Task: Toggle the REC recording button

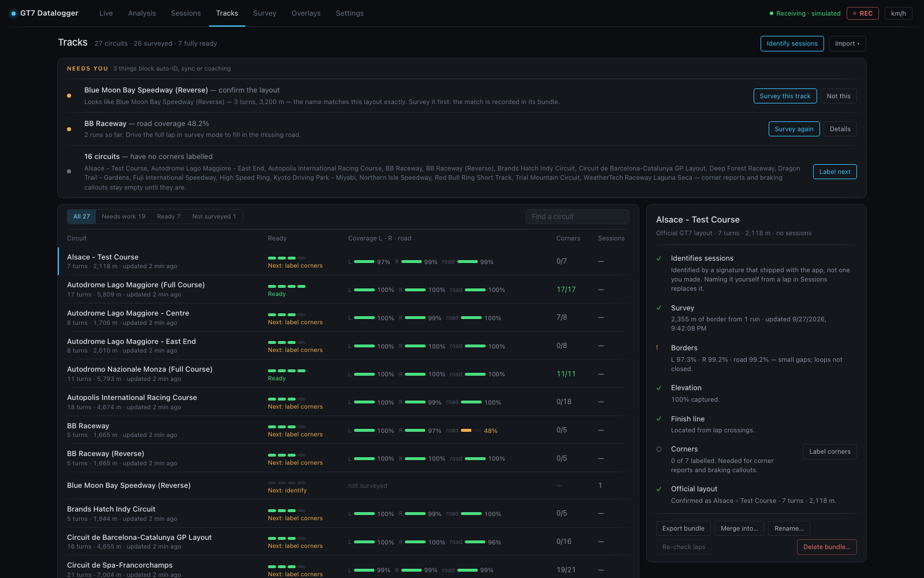Action: [x=863, y=13]
